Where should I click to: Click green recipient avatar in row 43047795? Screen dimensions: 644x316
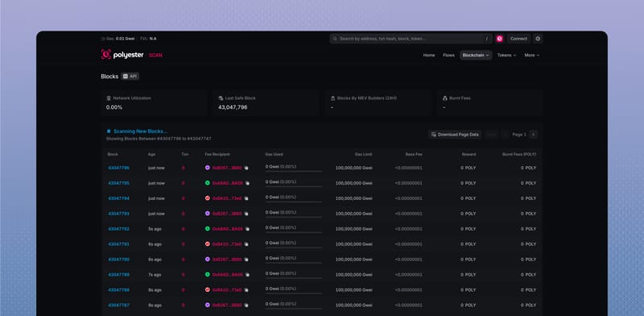[208, 183]
